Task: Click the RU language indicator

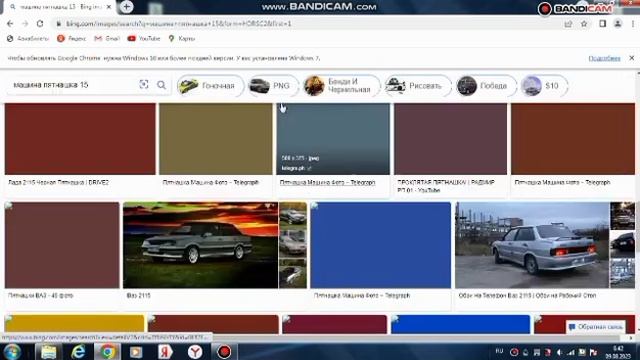Action: 499,351
